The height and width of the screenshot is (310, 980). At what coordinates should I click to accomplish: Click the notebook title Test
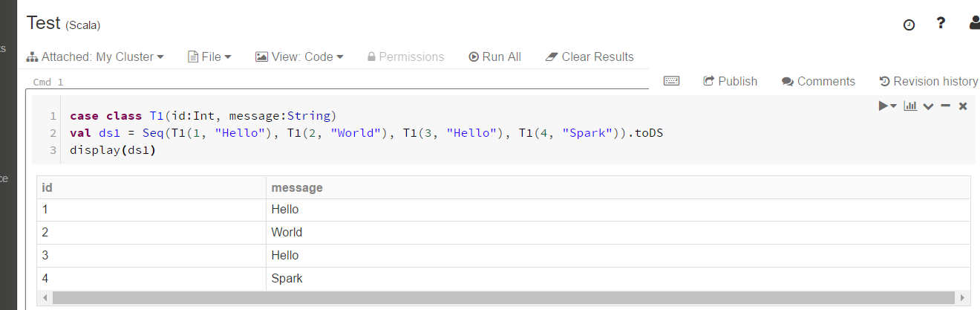tap(44, 23)
